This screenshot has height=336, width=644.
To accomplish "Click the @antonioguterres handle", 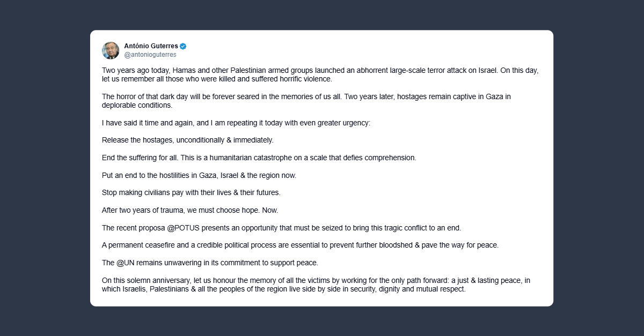I will coord(150,55).
